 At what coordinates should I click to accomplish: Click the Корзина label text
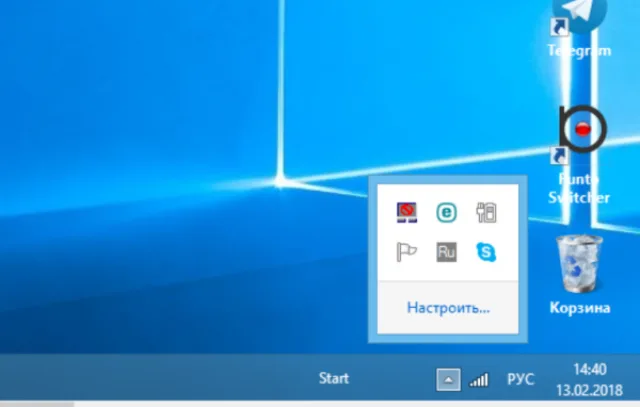click(x=580, y=308)
